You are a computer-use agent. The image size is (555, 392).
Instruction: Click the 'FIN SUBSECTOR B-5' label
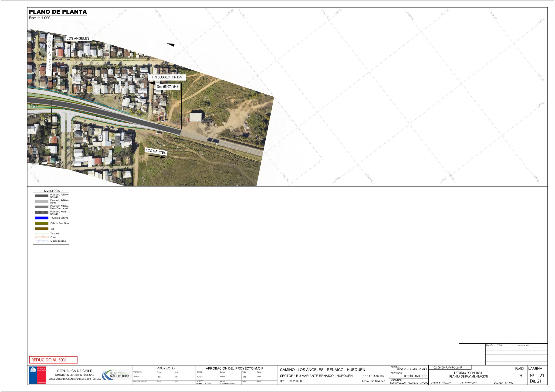click(x=167, y=77)
